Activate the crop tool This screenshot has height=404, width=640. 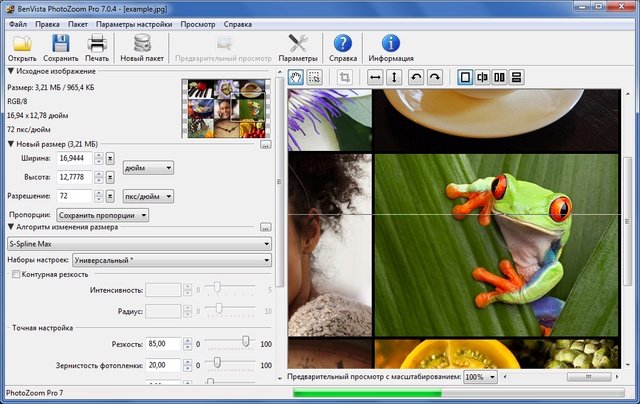point(345,77)
